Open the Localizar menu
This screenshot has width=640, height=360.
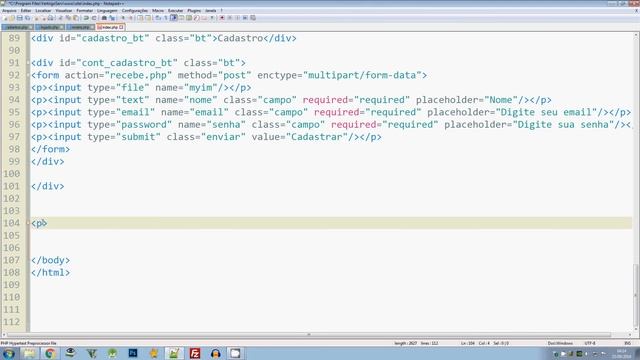pyautogui.click(x=43, y=11)
